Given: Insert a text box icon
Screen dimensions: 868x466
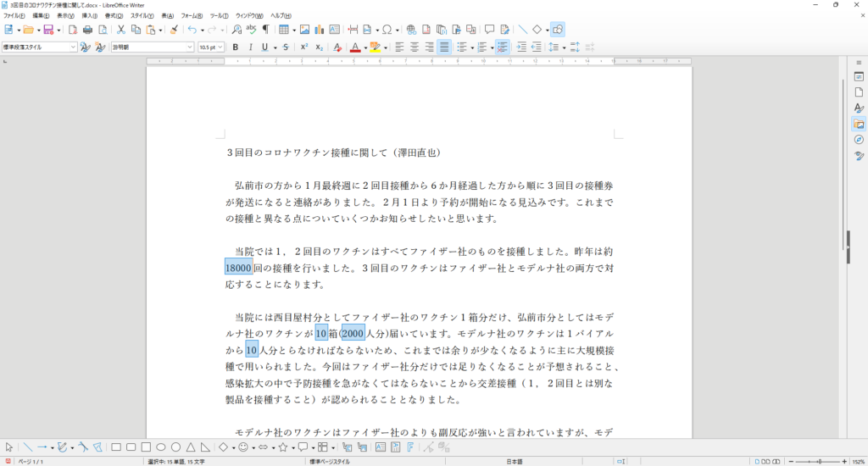Looking at the screenshot, I should click(x=334, y=30).
